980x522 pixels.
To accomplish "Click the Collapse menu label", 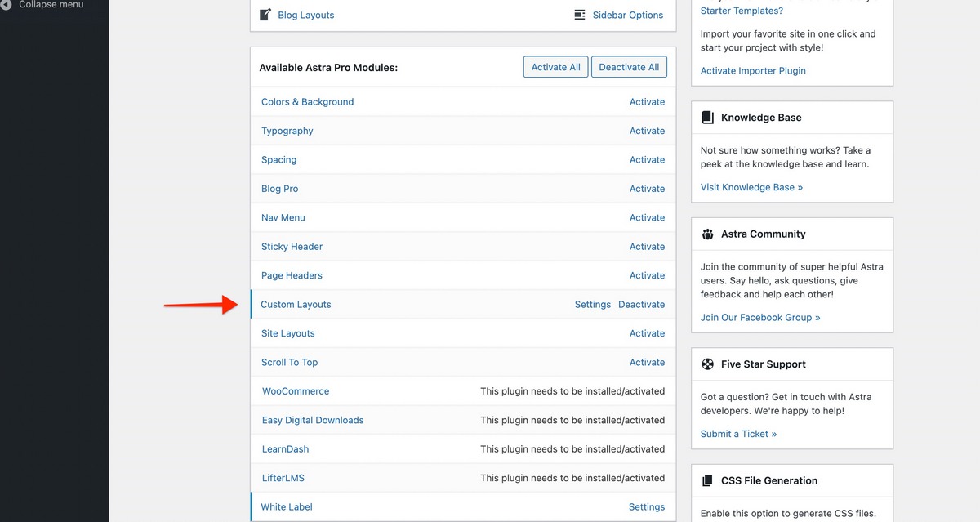I will 51,5.
